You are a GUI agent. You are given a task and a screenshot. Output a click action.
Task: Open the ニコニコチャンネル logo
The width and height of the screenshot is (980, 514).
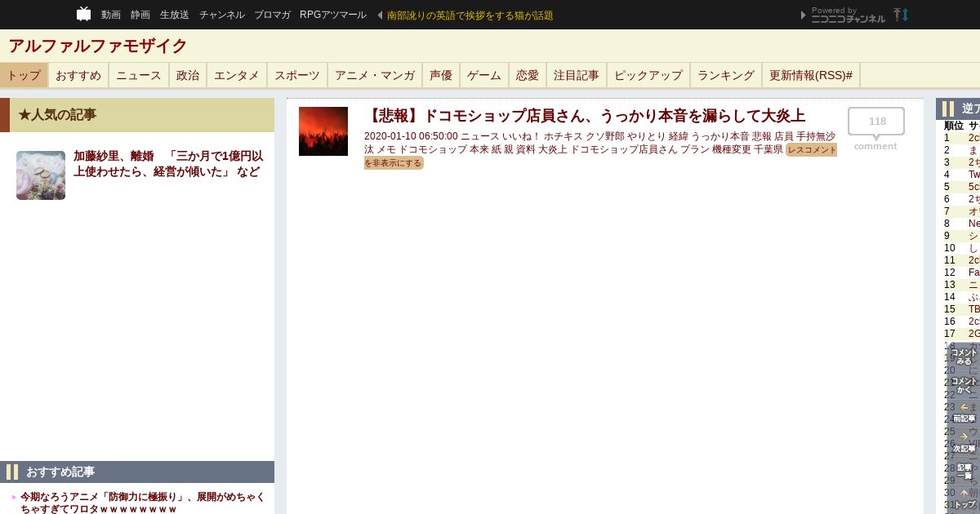848,18
